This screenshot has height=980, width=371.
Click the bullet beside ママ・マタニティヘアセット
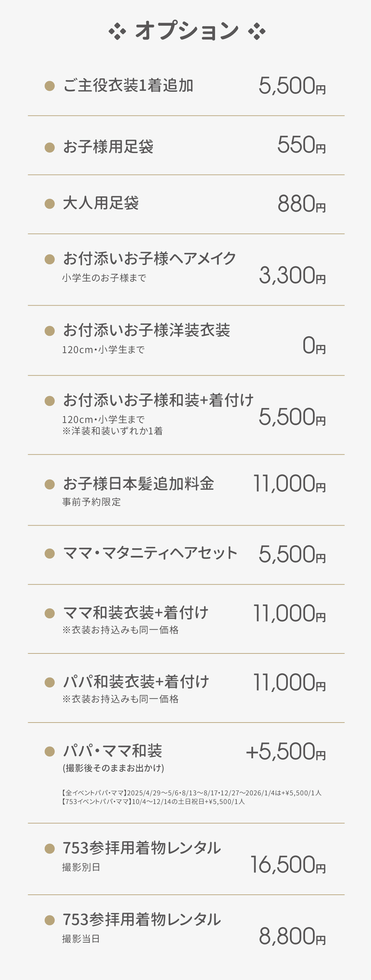(x=50, y=553)
